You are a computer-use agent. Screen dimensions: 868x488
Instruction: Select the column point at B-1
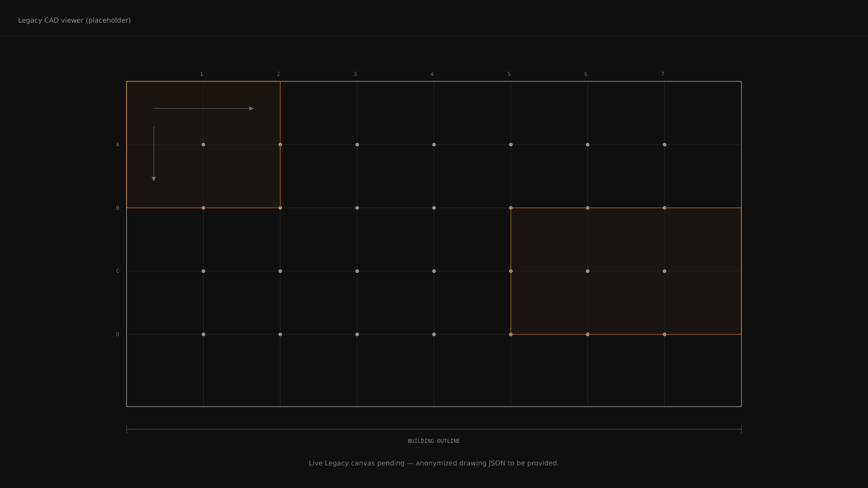[203, 208]
